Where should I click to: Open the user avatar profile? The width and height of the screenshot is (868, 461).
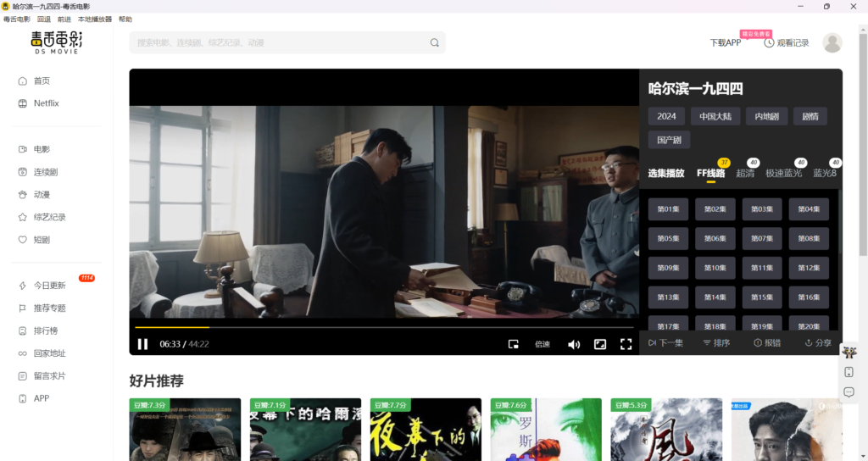[832, 42]
